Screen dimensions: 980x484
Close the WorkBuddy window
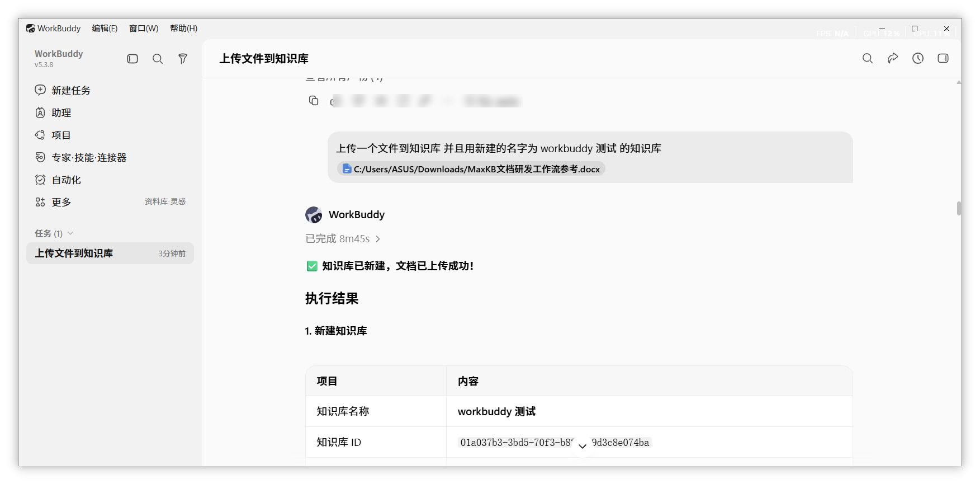click(x=946, y=29)
